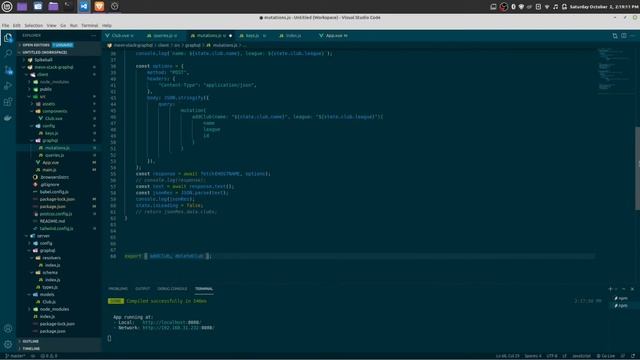This screenshot has width=640, height=360.
Task: Close the terminal panel
Action: coord(632,289)
